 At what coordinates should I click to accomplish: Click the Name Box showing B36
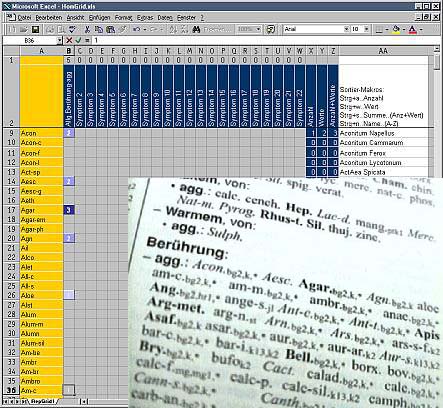pyautogui.click(x=29, y=41)
